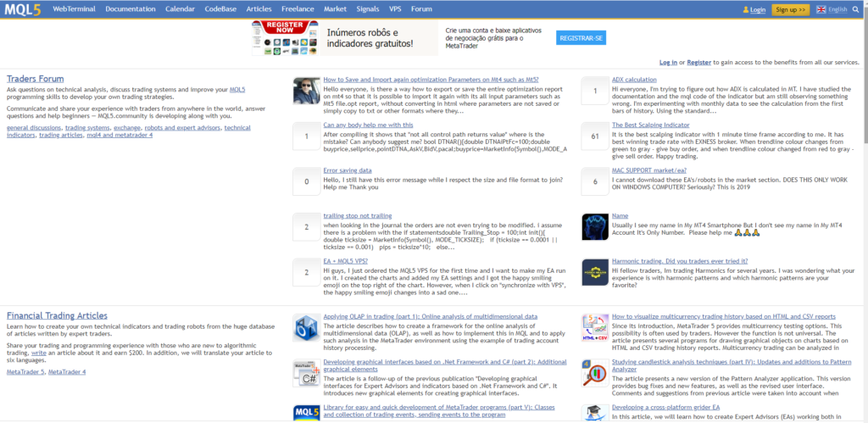Open the search magnifier icon
868x423 pixels.
point(856,9)
